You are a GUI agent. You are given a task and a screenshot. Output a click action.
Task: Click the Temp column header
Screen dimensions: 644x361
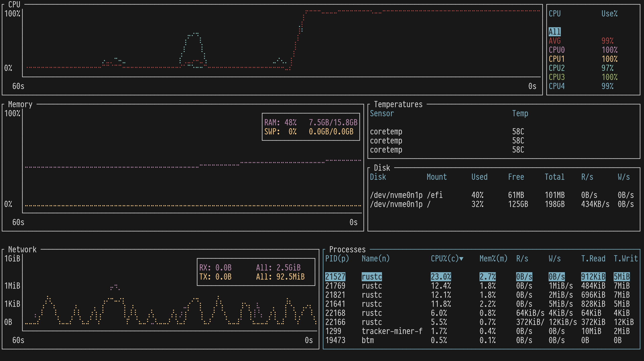(520, 113)
